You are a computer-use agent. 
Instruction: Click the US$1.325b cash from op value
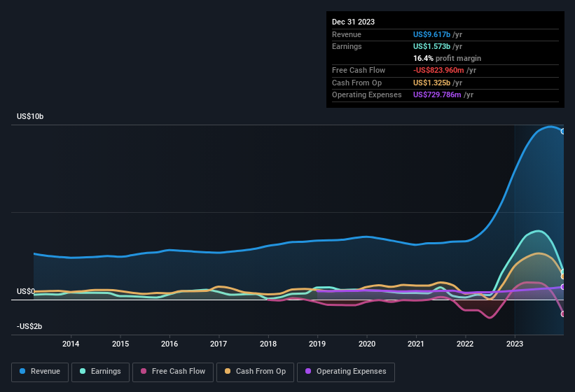tap(431, 83)
